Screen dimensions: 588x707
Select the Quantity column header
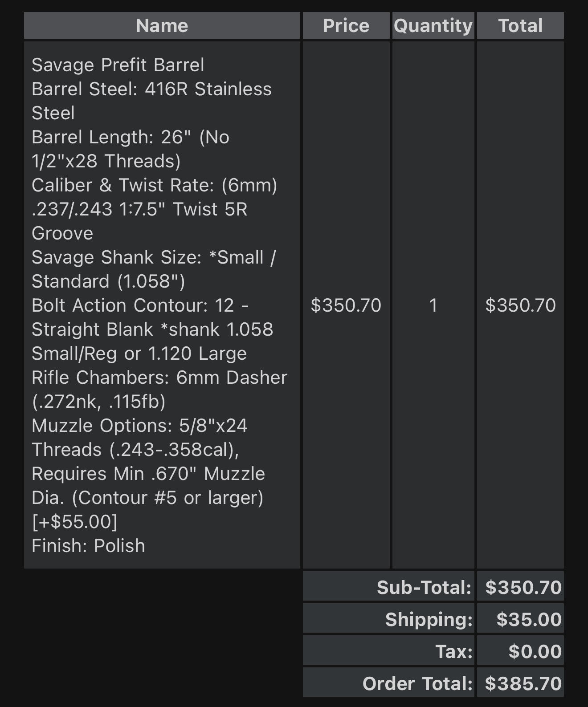(x=433, y=26)
